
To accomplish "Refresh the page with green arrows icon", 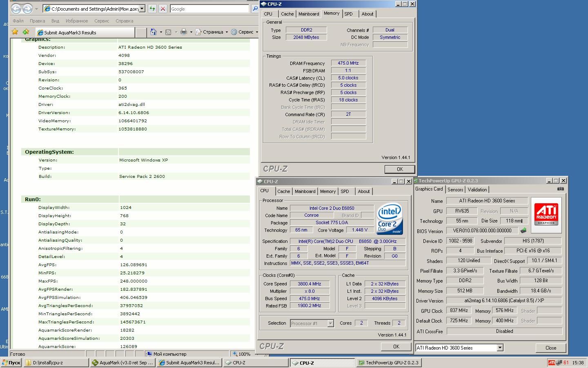I will point(152,9).
